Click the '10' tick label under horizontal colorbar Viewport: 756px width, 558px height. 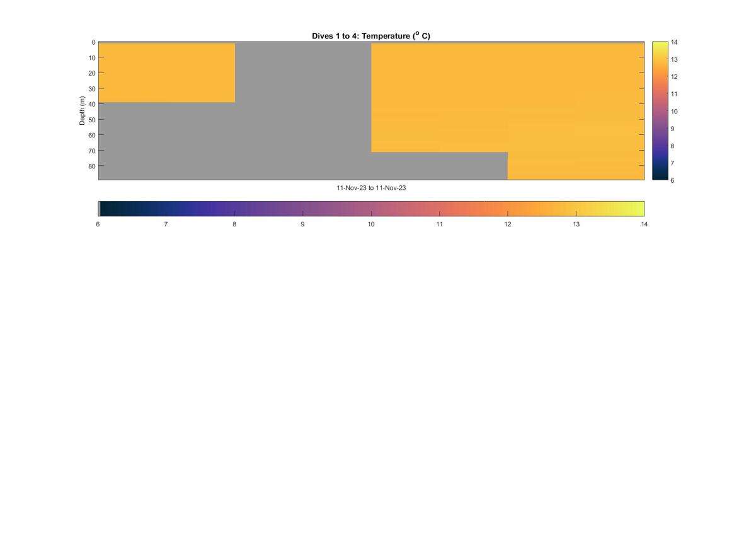click(x=371, y=224)
